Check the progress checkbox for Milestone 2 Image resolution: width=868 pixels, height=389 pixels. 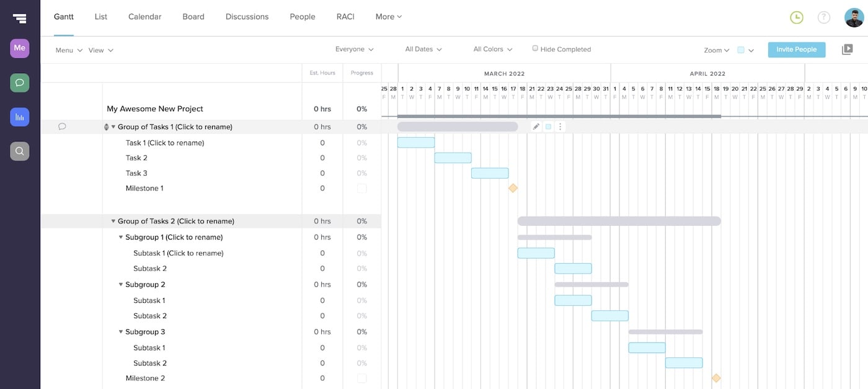[x=361, y=378]
